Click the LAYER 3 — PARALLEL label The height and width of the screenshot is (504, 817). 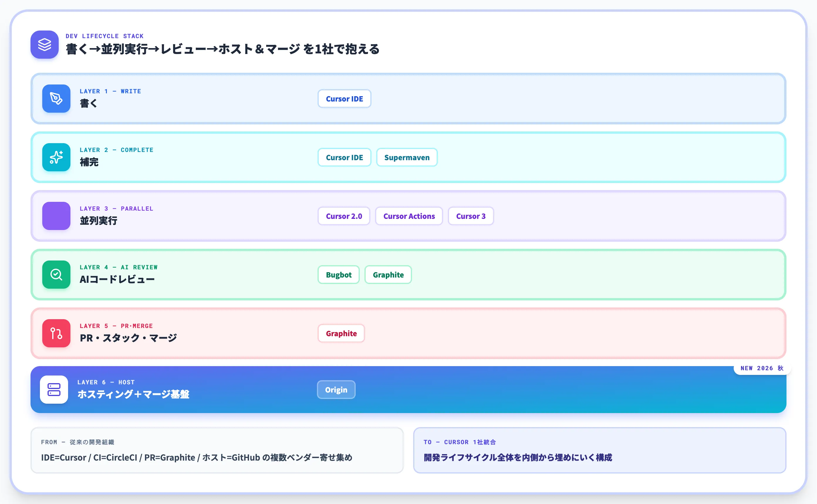[x=117, y=208]
